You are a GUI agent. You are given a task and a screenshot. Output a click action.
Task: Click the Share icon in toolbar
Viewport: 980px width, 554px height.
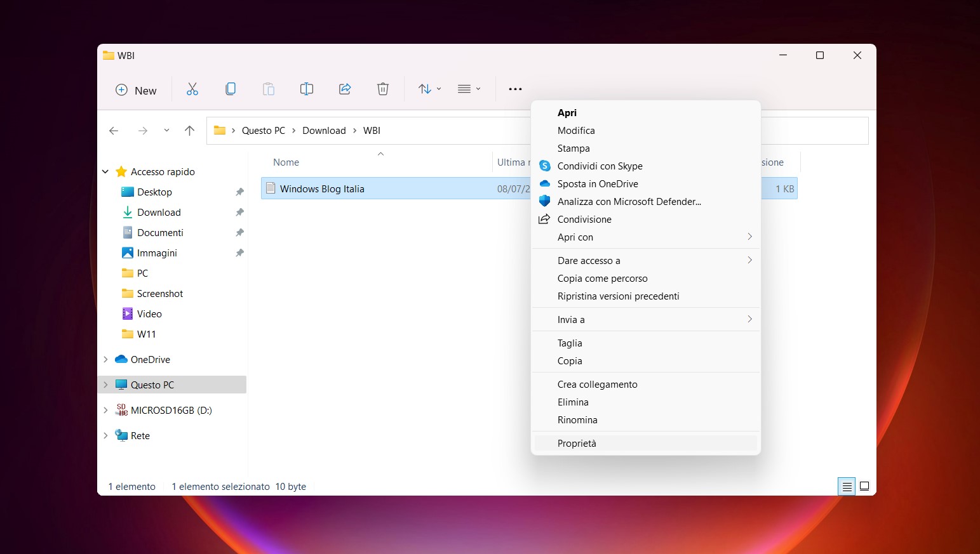click(x=345, y=89)
